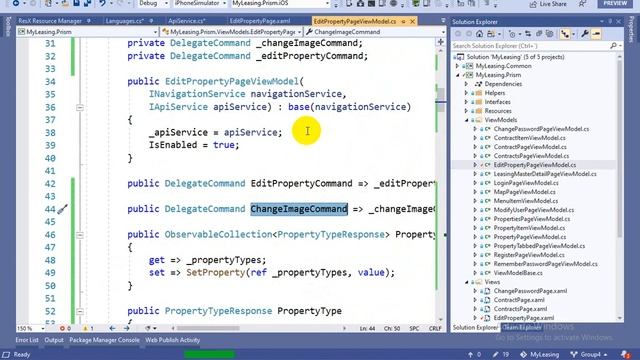This screenshot has width=640, height=360.
Task: Open the Output tab
Action: click(x=54, y=340)
